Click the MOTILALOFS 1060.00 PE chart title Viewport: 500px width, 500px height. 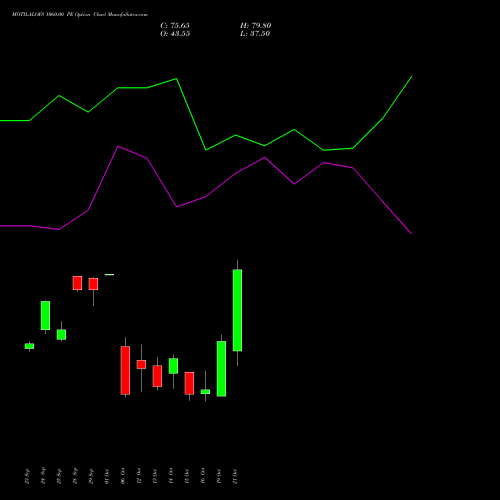point(80,14)
